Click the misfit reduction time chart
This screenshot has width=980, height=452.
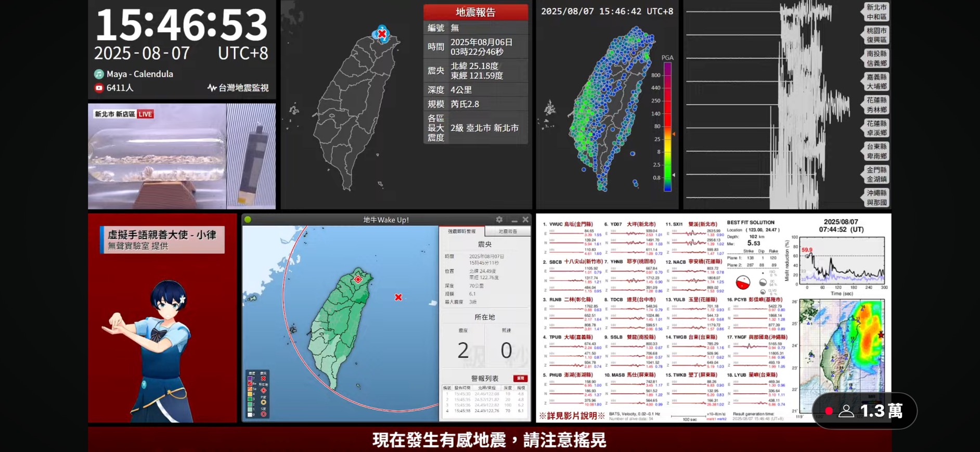tap(842, 260)
